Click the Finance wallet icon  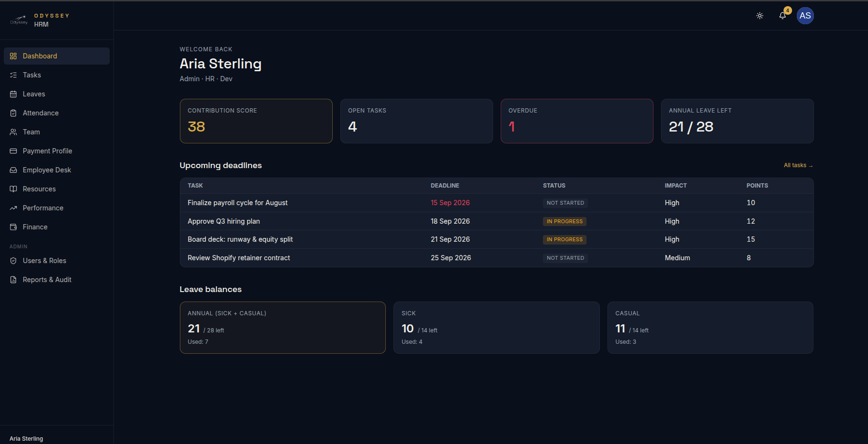pos(13,227)
